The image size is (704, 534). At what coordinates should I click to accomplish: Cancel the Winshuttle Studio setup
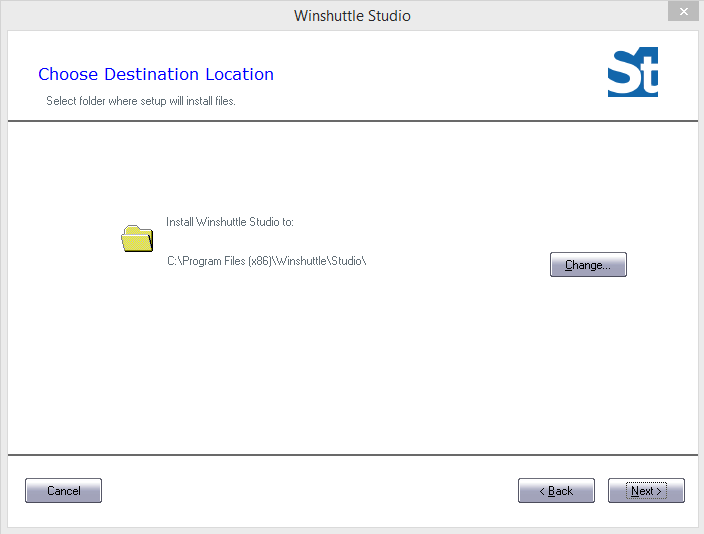[x=63, y=490]
